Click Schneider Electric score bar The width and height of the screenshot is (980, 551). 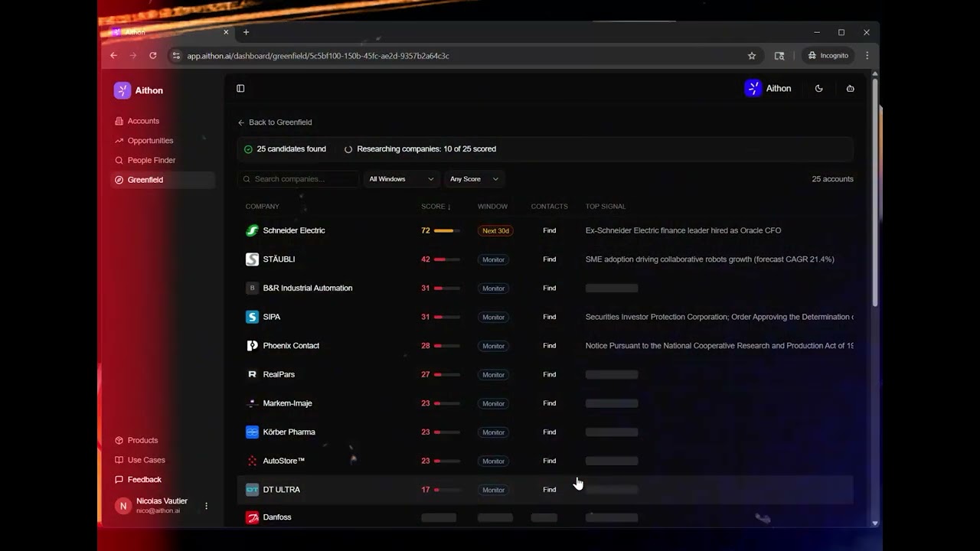(x=447, y=230)
